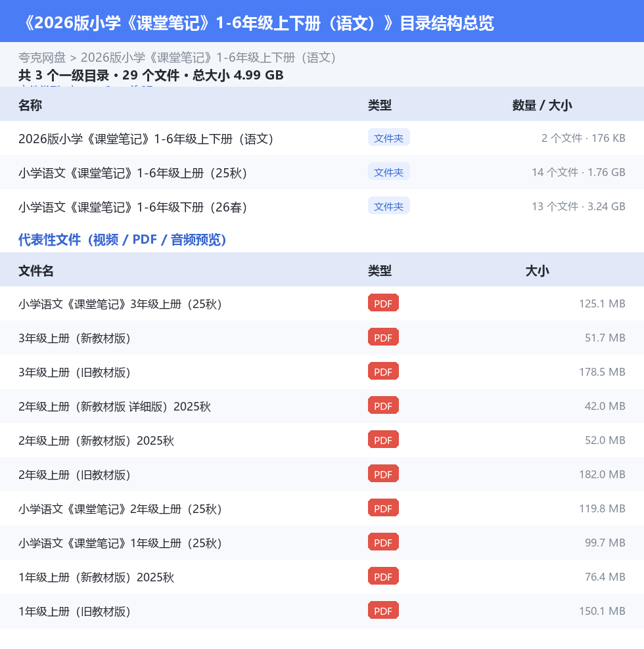Select file name 小学语文《课堂笔记》1年级上册（25秋）

click(120, 543)
